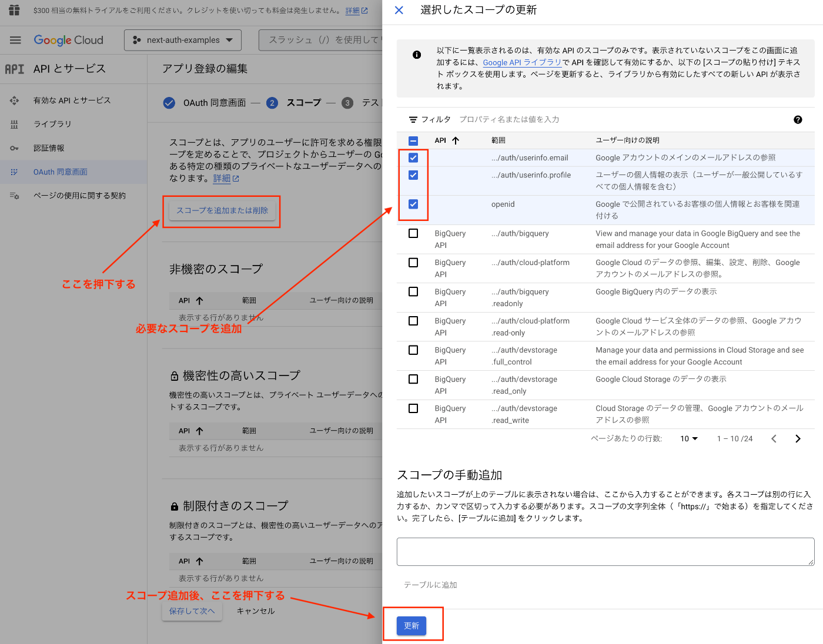Click the info icon in notice box
The height and width of the screenshot is (644, 823).
[x=417, y=55]
